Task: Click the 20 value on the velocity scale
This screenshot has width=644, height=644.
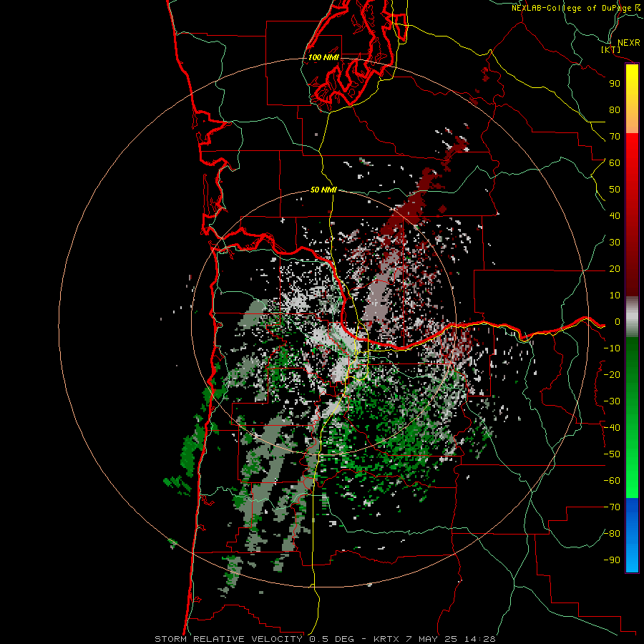Action: pyautogui.click(x=615, y=268)
